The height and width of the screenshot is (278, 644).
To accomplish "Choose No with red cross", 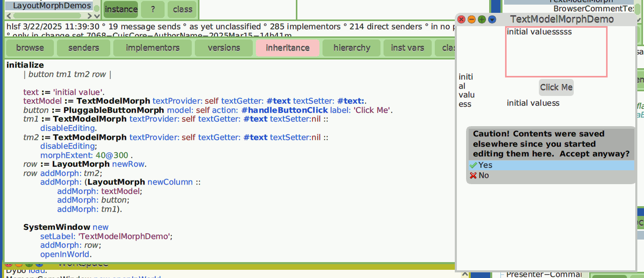I will coord(550,175).
